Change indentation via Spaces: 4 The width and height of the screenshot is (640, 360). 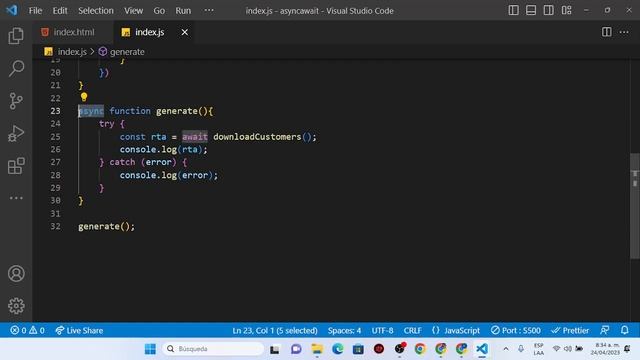coord(344,330)
